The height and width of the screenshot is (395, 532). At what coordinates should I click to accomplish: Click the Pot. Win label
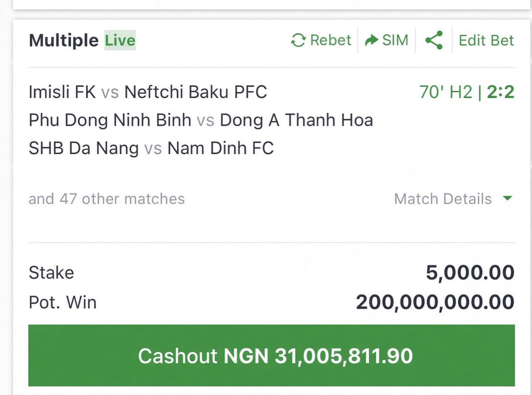tap(63, 302)
